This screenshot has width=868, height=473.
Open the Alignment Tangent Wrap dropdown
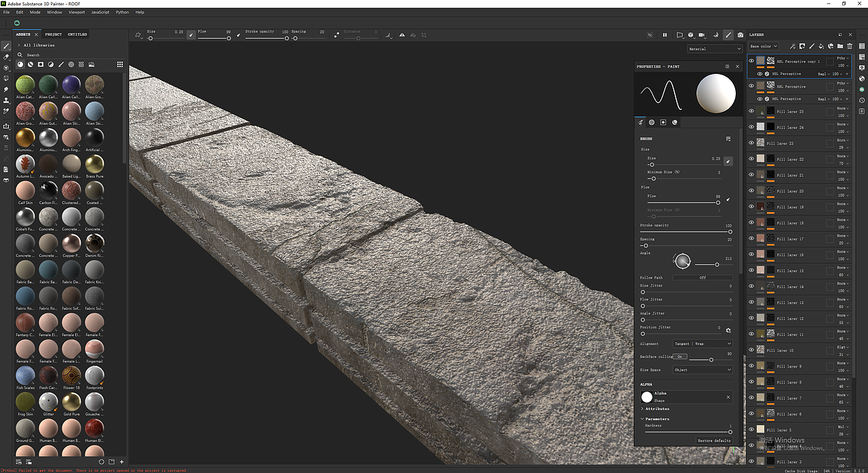(703, 344)
